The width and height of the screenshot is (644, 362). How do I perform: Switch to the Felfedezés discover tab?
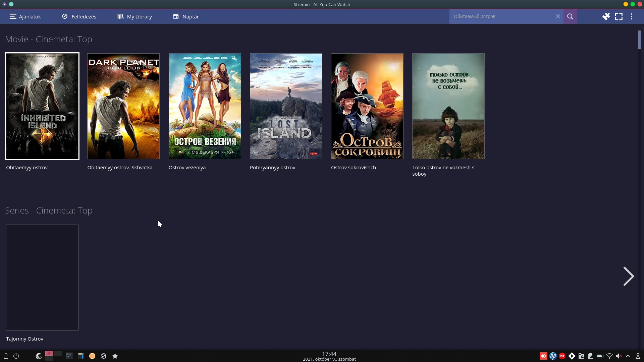click(x=79, y=16)
